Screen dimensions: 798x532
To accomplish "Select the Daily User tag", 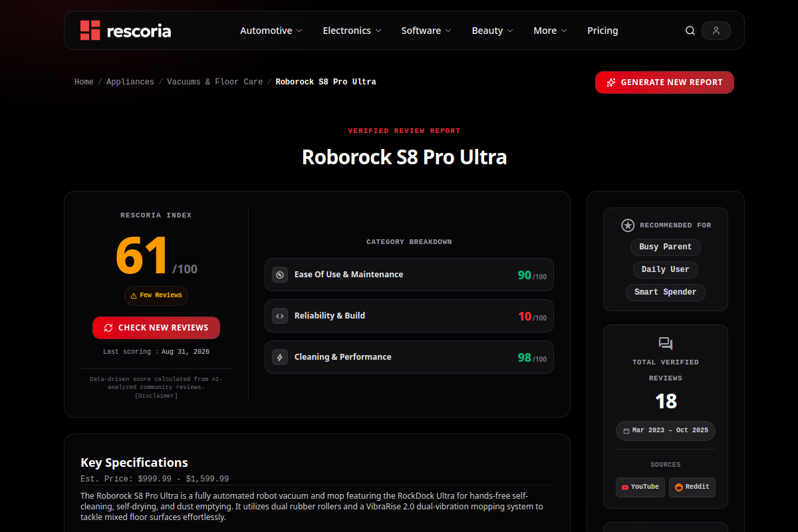I will [666, 270].
